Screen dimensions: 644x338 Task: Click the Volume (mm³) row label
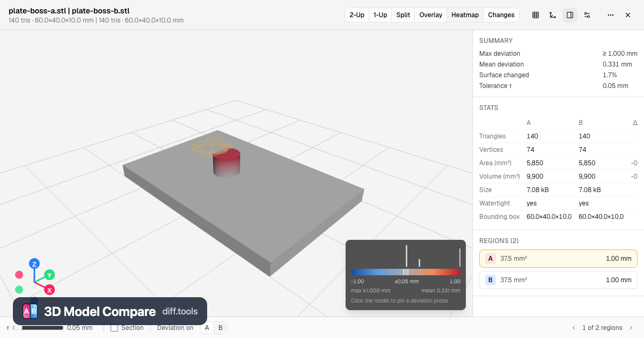500,177
